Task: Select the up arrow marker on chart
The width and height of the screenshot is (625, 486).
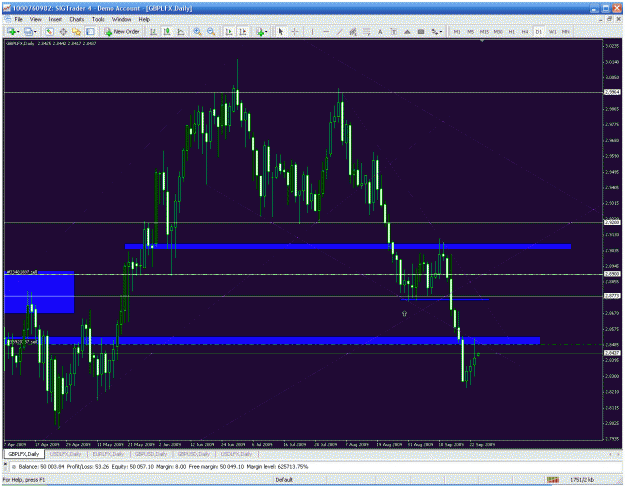Action: pyautogui.click(x=404, y=314)
